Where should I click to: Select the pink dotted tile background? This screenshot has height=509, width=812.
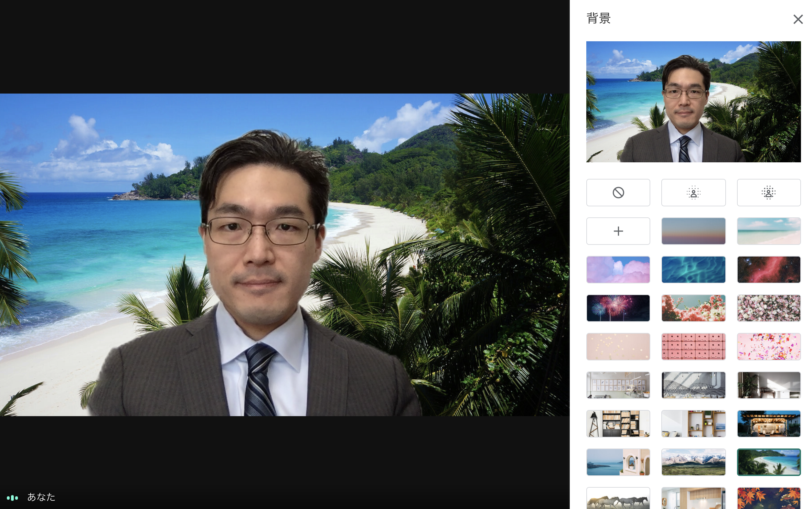coord(693,346)
